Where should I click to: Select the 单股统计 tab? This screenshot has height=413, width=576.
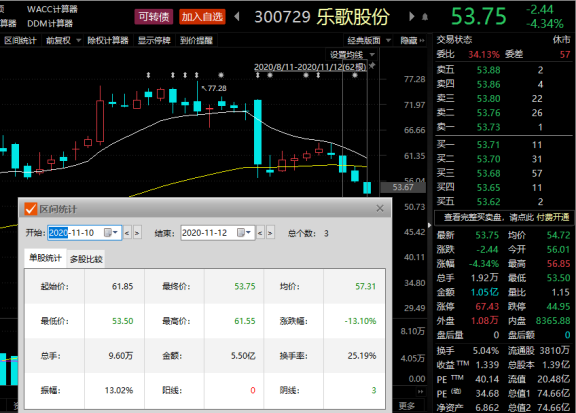[x=45, y=258]
